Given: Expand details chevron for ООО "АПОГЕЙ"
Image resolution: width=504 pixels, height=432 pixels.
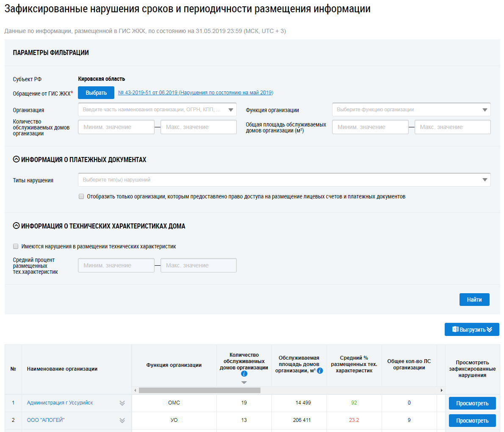Looking at the screenshot, I should [122, 421].
